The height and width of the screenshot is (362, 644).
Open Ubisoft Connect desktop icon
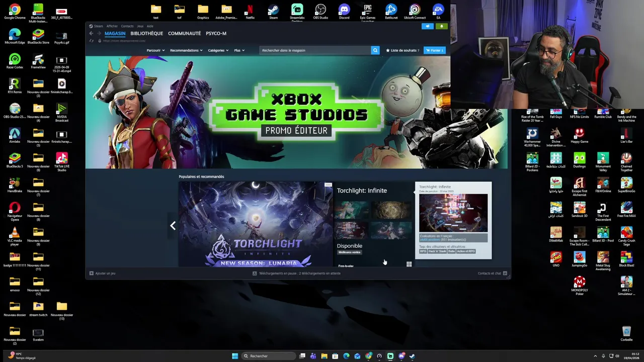415,12
